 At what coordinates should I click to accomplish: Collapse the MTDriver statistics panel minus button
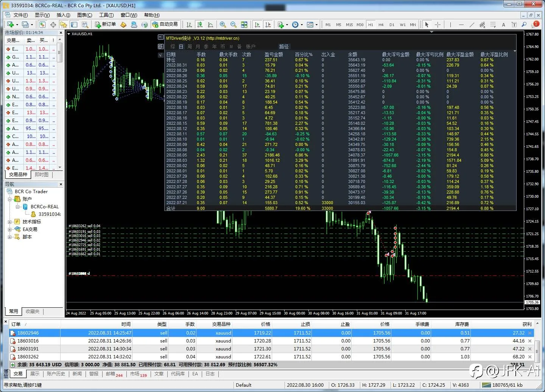click(x=161, y=38)
